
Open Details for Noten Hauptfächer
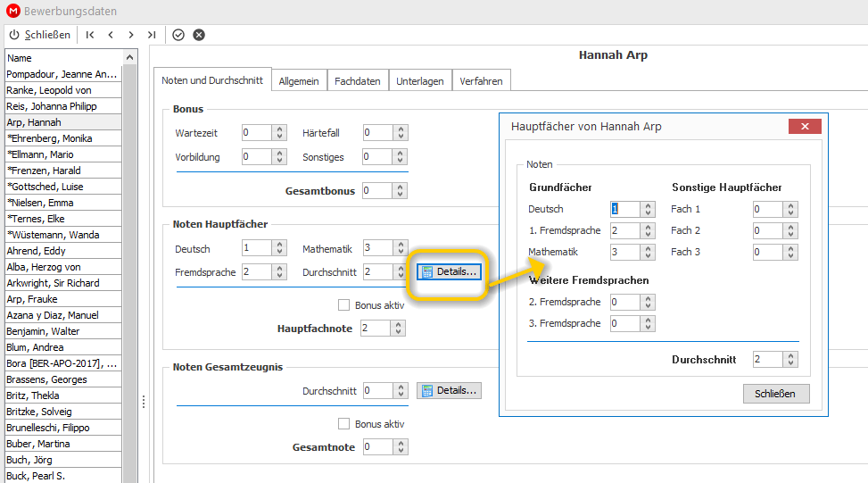pos(449,272)
